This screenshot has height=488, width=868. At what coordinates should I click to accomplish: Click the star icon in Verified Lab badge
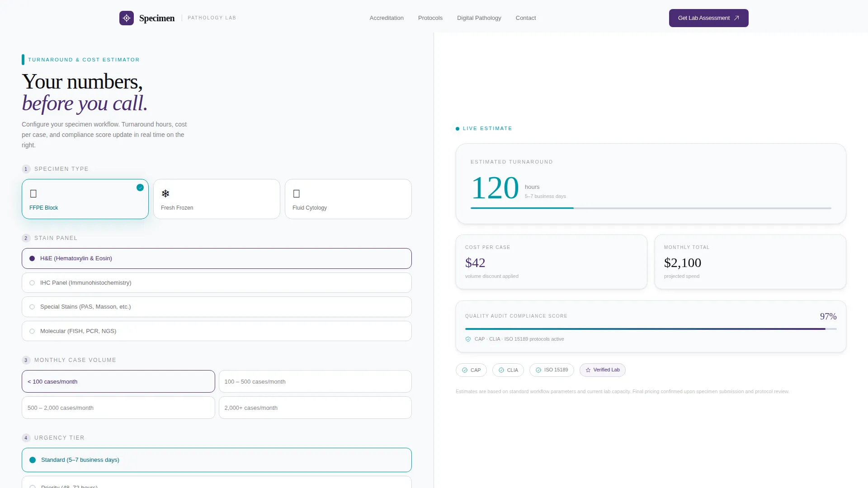588,370
